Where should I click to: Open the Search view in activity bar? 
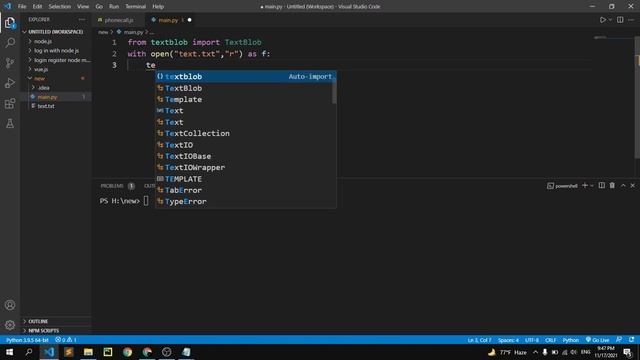click(10, 42)
